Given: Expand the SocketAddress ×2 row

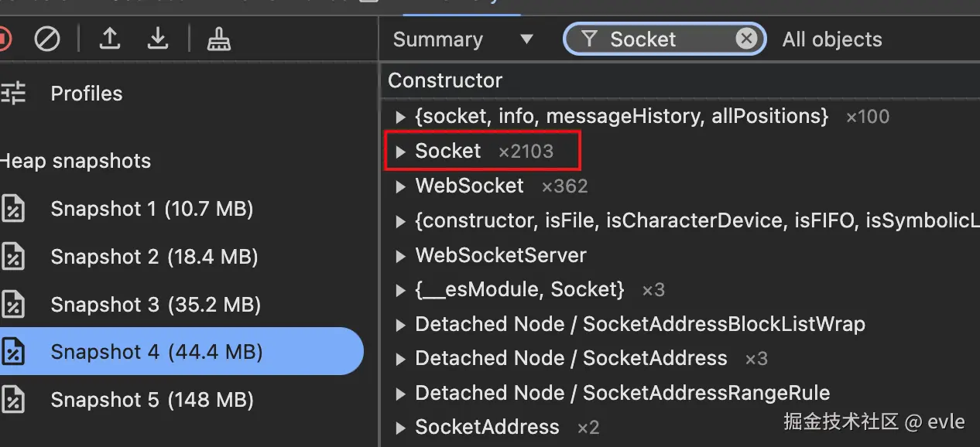Looking at the screenshot, I should 400,428.
